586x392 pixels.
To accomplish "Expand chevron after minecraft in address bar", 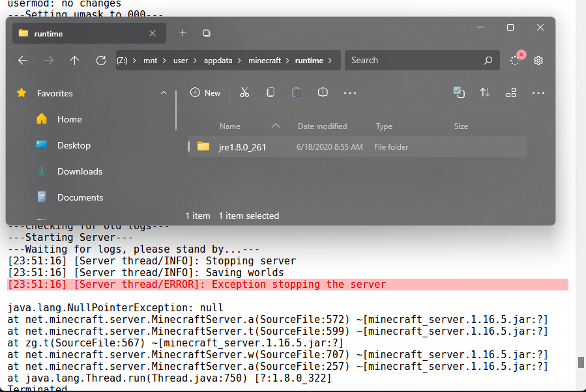I will point(287,61).
